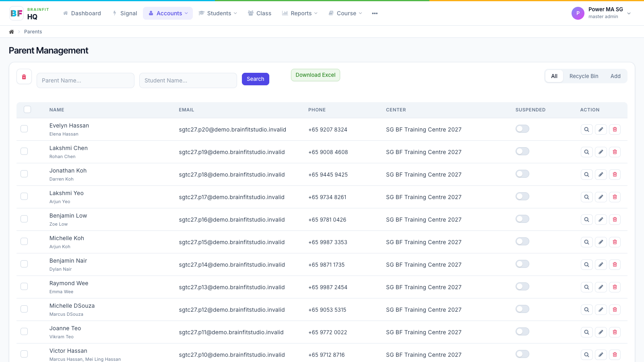Click the Download Excel button
The height and width of the screenshot is (362, 644).
coord(316,75)
